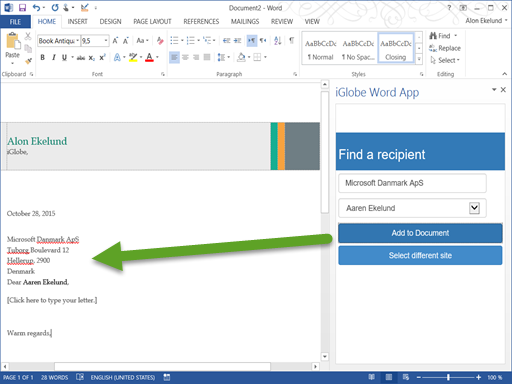The height and width of the screenshot is (384, 512).
Task: Open the Change Case menu
Action: pos(142,41)
